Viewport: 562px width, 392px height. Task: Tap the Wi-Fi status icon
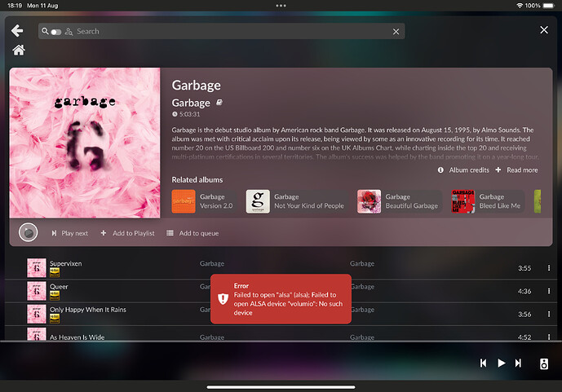tap(520, 6)
